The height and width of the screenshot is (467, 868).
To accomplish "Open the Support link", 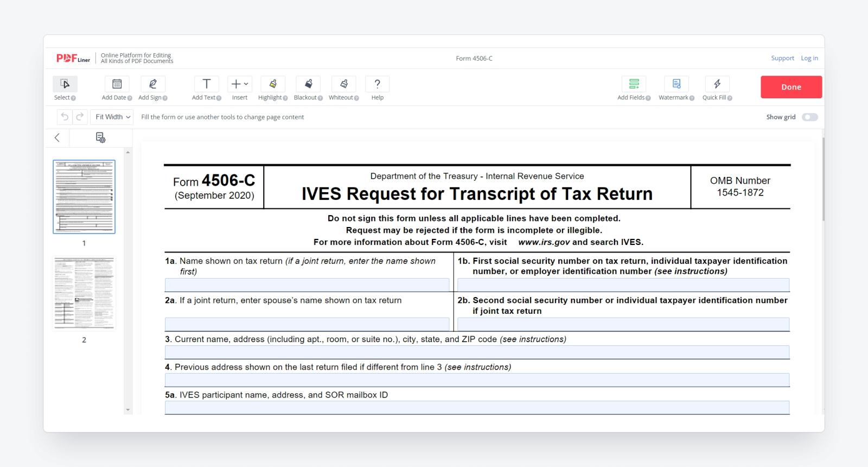I will tap(782, 58).
